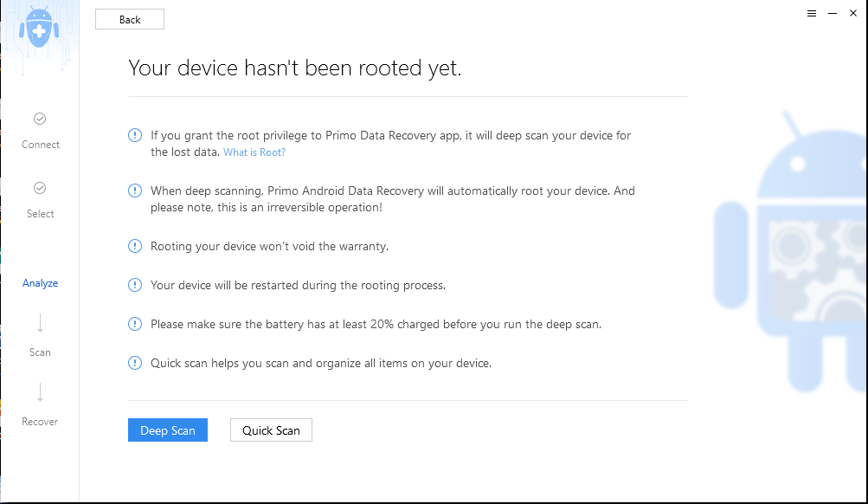
Task: Click the info icon beside the battery charge reminder
Action: point(134,324)
